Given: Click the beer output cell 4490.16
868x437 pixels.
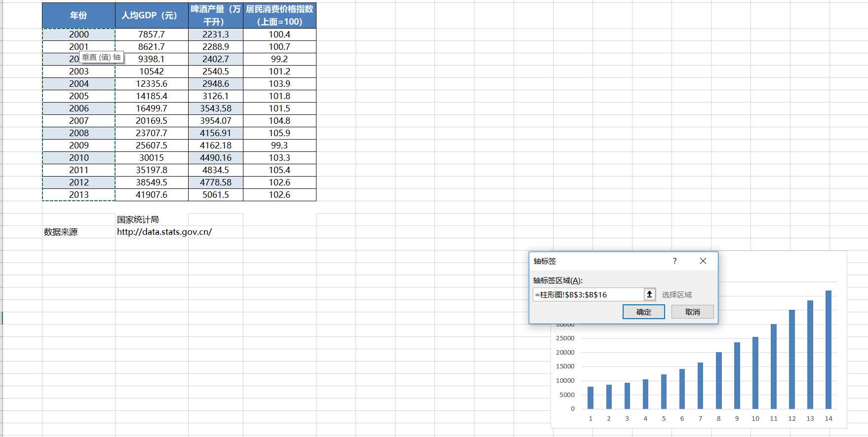Looking at the screenshot, I should pos(216,158).
